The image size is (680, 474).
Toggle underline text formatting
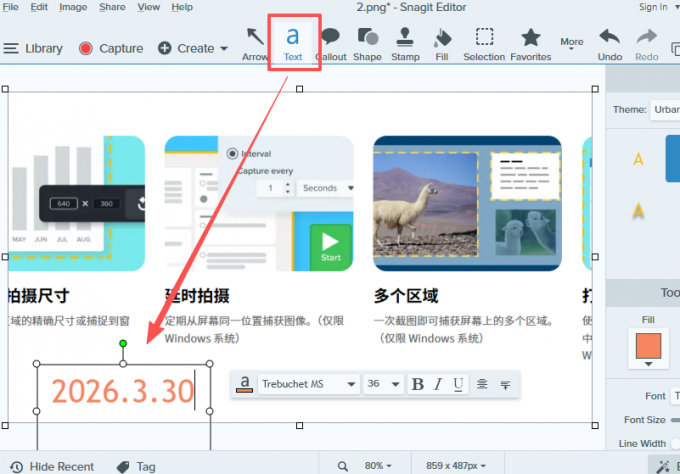point(458,384)
